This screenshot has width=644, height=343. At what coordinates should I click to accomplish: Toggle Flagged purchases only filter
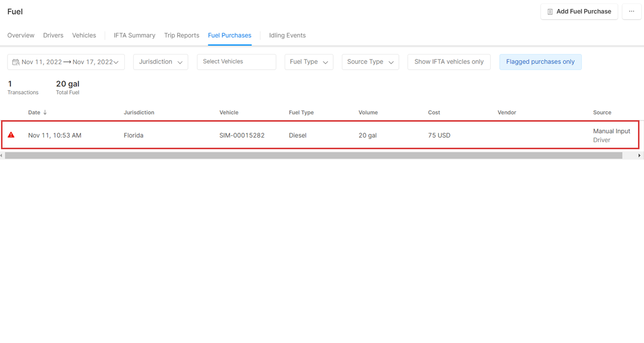pos(540,62)
